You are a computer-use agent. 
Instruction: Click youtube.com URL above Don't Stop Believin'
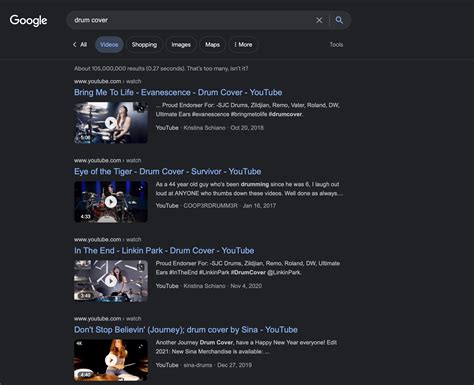pyautogui.click(x=107, y=318)
